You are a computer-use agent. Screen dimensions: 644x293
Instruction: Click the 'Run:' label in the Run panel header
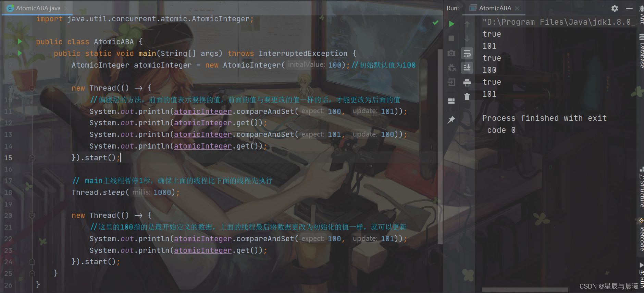(453, 8)
